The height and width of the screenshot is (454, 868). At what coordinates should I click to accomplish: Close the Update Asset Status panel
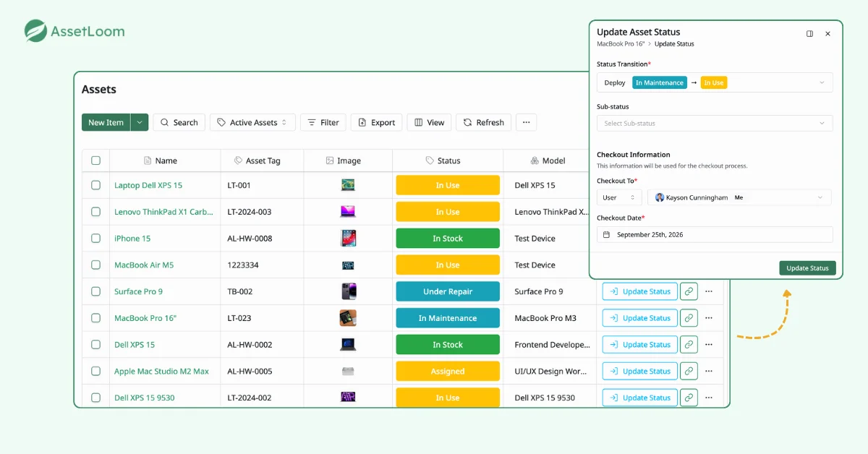click(828, 33)
